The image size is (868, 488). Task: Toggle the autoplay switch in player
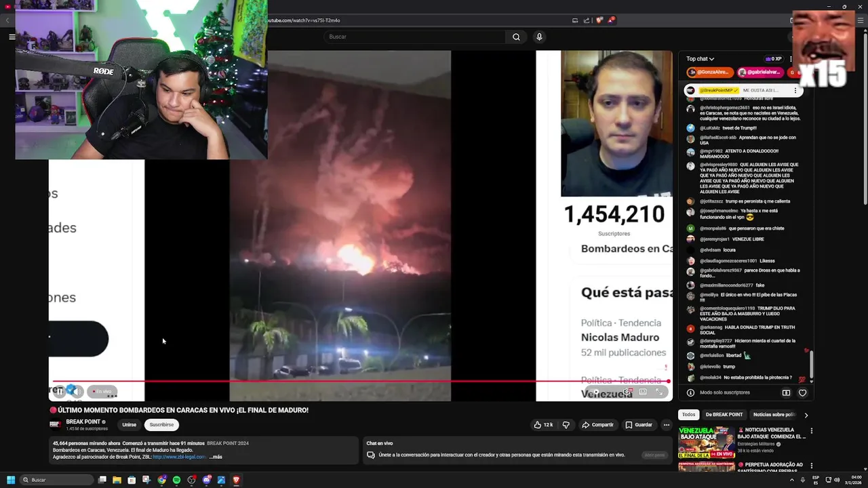coord(597,391)
